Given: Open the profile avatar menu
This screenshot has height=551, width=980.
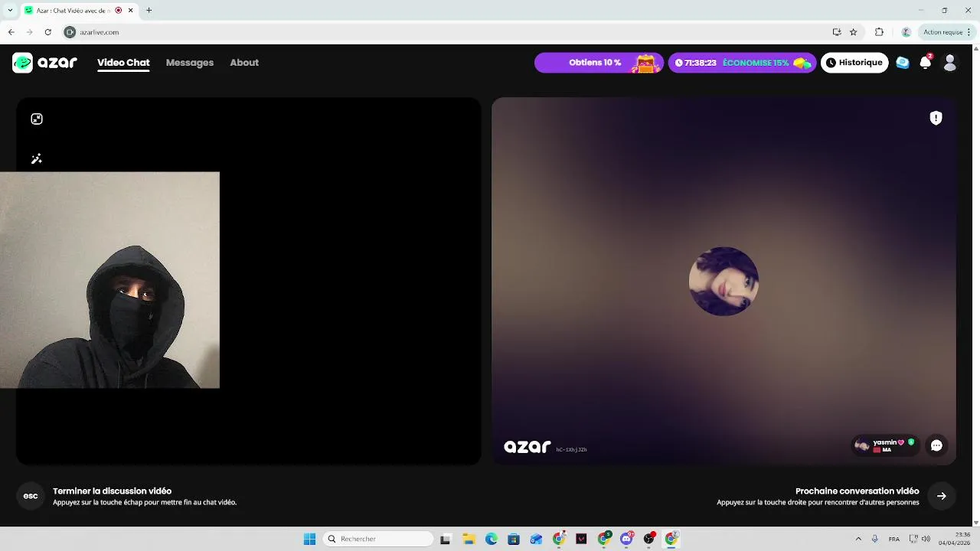Looking at the screenshot, I should tap(950, 63).
